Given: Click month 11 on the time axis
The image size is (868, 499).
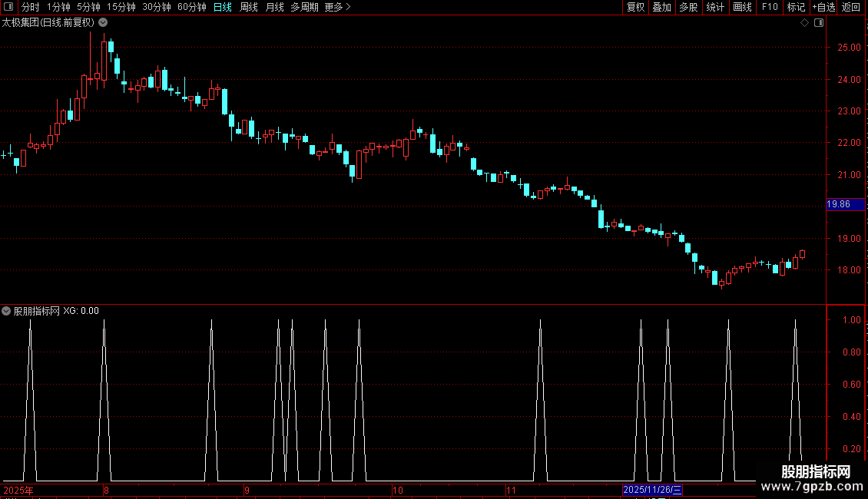Looking at the screenshot, I should (510, 490).
